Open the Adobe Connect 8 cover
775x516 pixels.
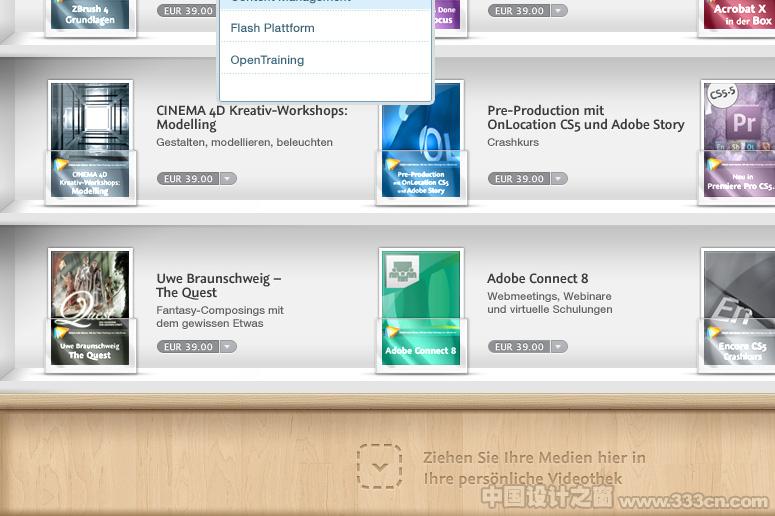[421, 308]
